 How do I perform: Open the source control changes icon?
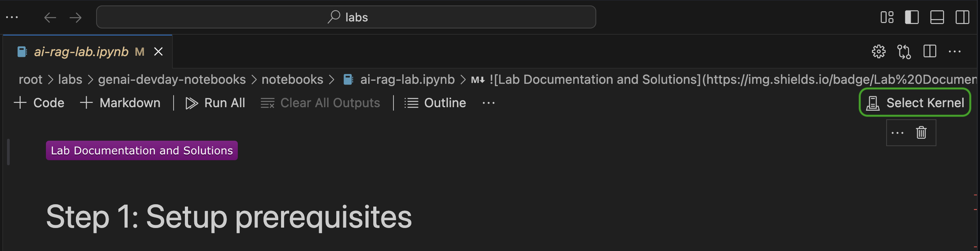point(904,51)
